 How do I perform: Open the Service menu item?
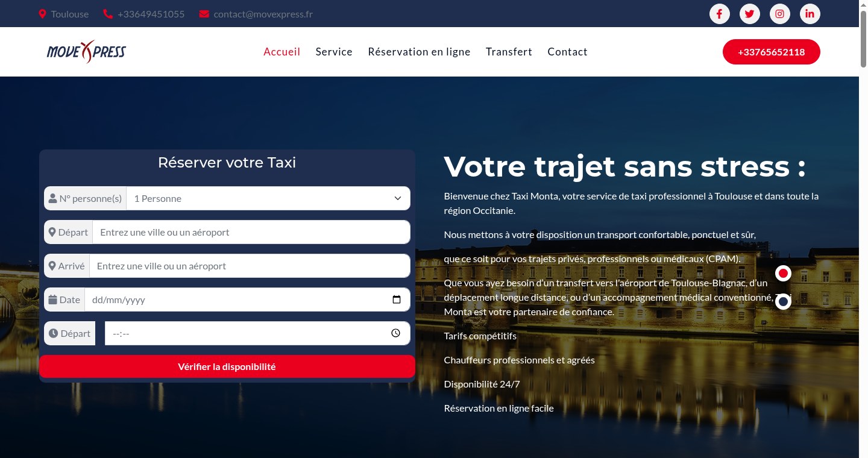point(334,52)
